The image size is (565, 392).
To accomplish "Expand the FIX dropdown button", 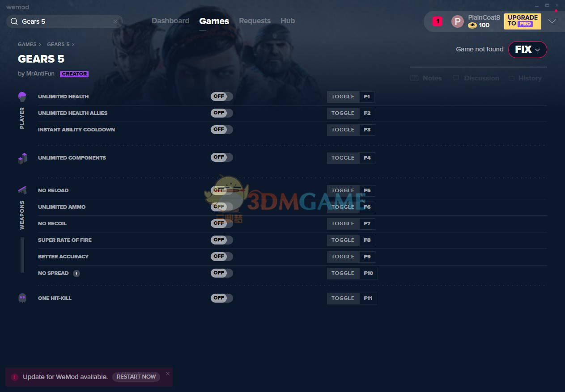I will coord(527,50).
